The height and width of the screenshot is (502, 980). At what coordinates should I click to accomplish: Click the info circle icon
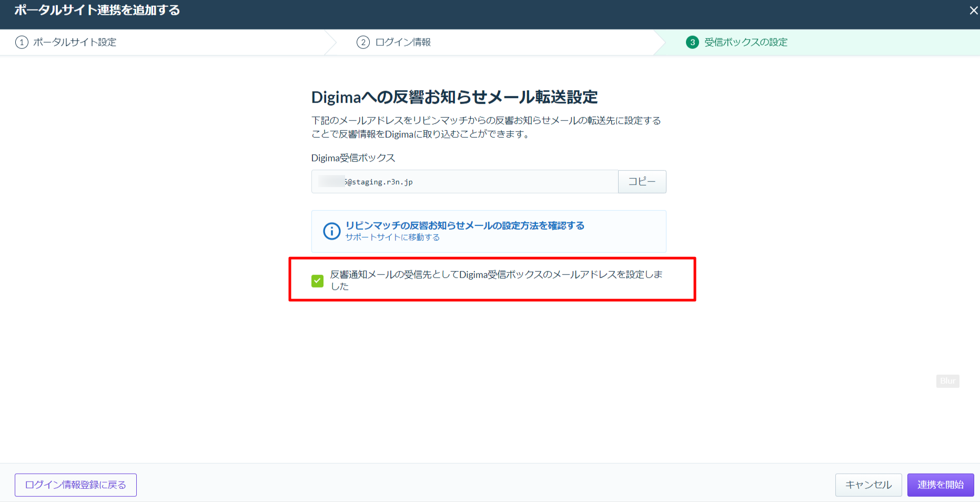pos(331,231)
